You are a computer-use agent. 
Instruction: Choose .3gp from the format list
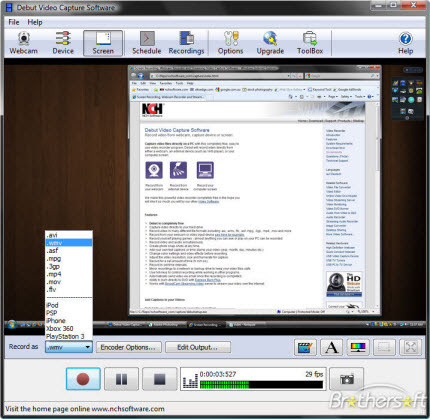pyautogui.click(x=69, y=266)
